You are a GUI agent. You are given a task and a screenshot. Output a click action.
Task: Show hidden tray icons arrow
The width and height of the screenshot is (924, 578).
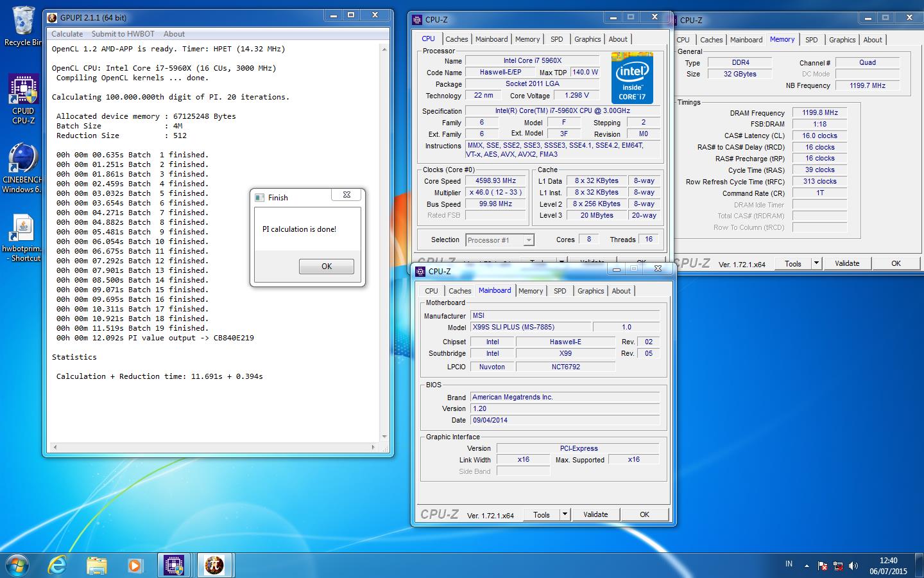coord(807,565)
